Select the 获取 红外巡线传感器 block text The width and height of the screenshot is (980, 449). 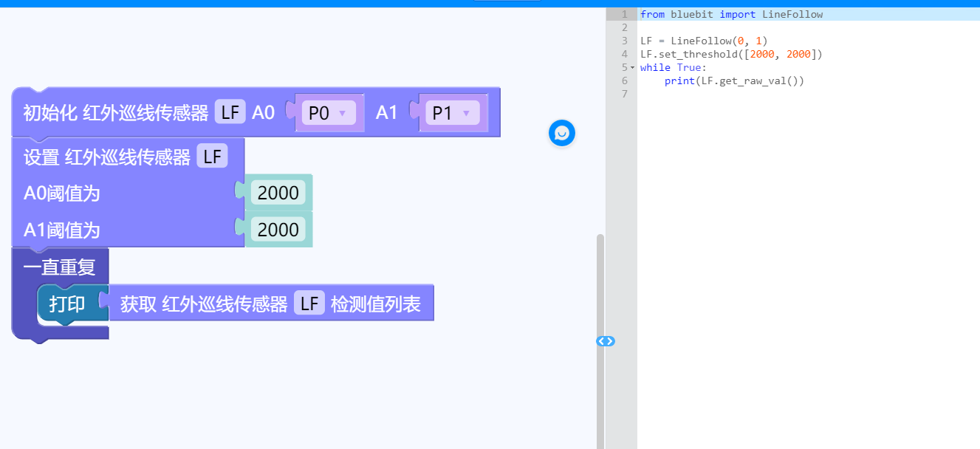(x=204, y=304)
